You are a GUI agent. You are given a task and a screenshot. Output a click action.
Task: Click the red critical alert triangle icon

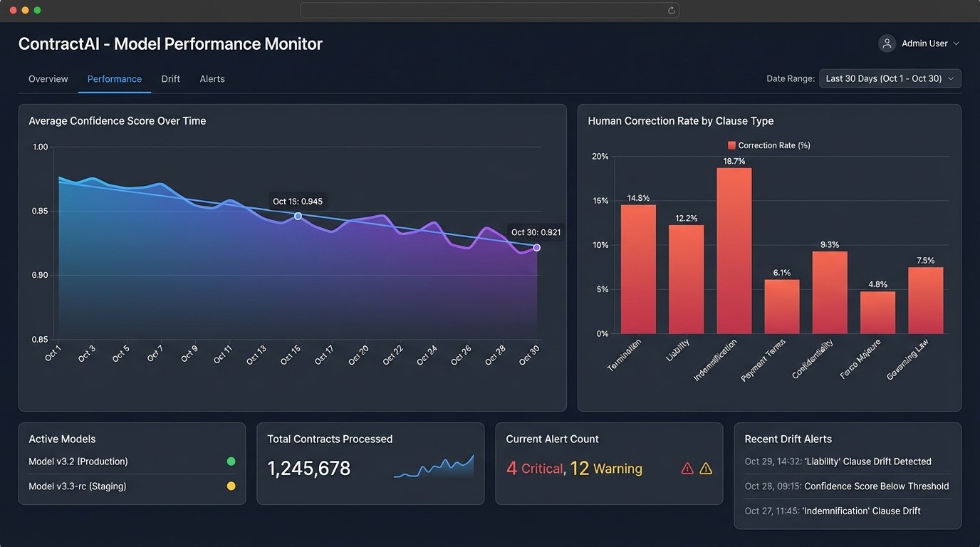click(687, 469)
